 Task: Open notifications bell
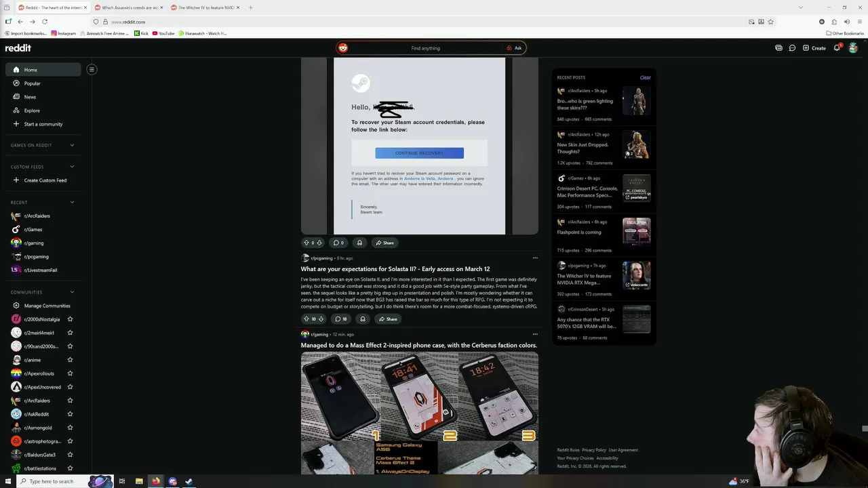[x=837, y=48]
